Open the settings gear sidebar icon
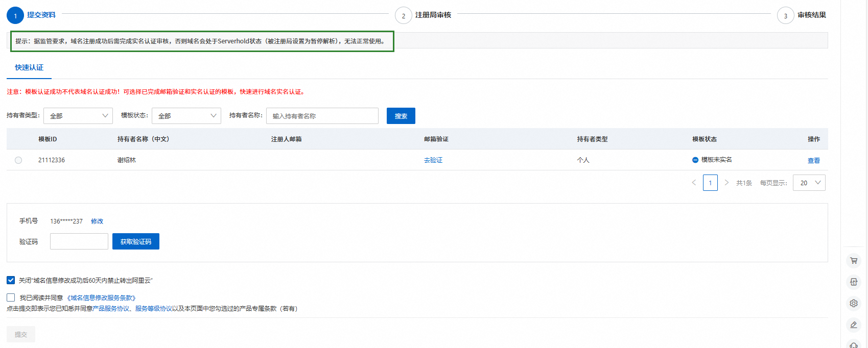This screenshot has width=868, height=348. coord(853,303)
